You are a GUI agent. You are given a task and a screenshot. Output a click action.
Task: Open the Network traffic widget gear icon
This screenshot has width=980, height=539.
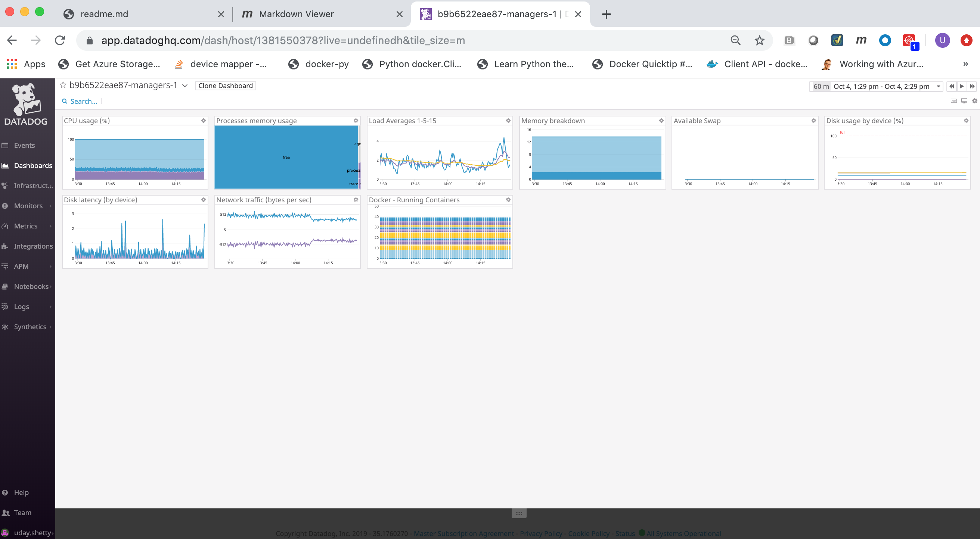point(356,200)
